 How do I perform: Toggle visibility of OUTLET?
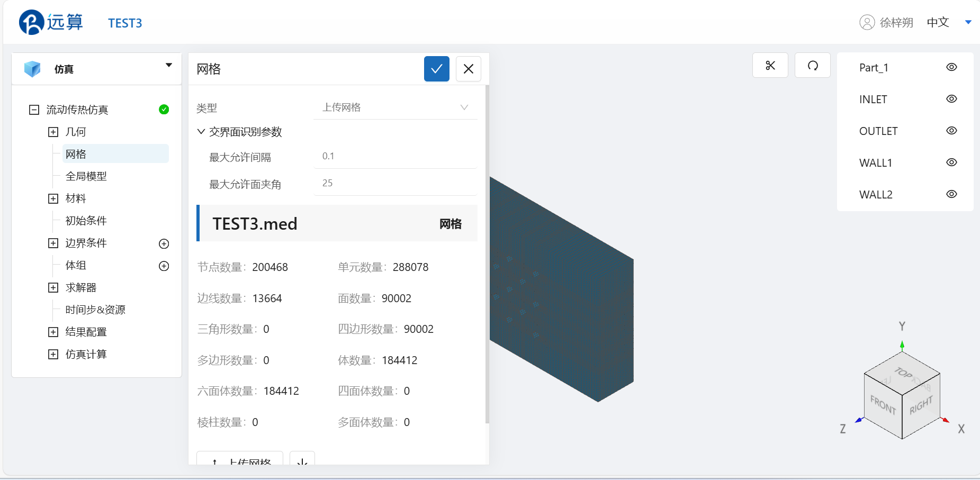(x=951, y=131)
